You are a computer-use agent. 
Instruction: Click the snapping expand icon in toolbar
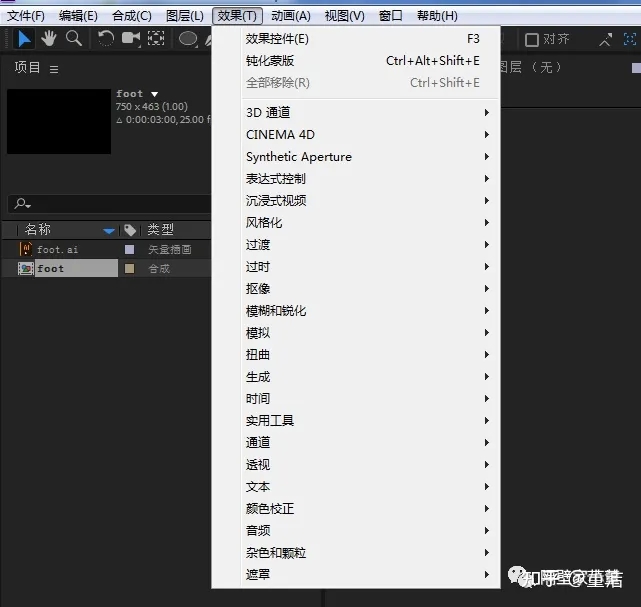click(x=630, y=39)
